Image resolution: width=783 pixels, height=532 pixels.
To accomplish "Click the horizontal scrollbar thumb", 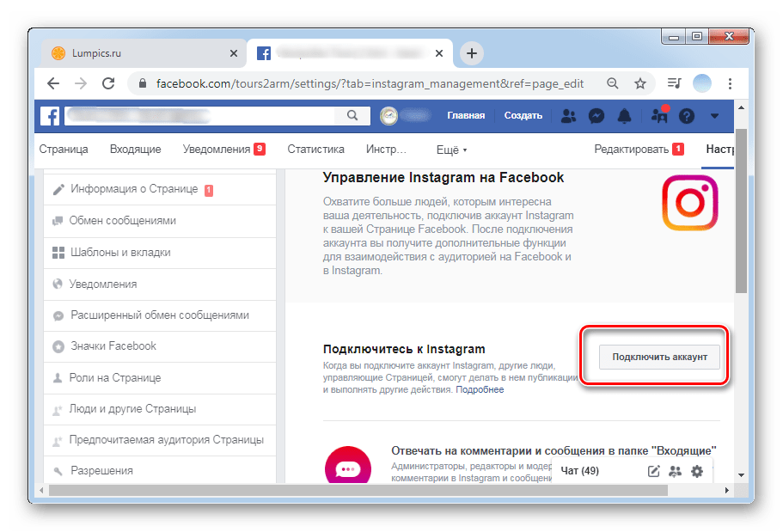I will click(358, 491).
